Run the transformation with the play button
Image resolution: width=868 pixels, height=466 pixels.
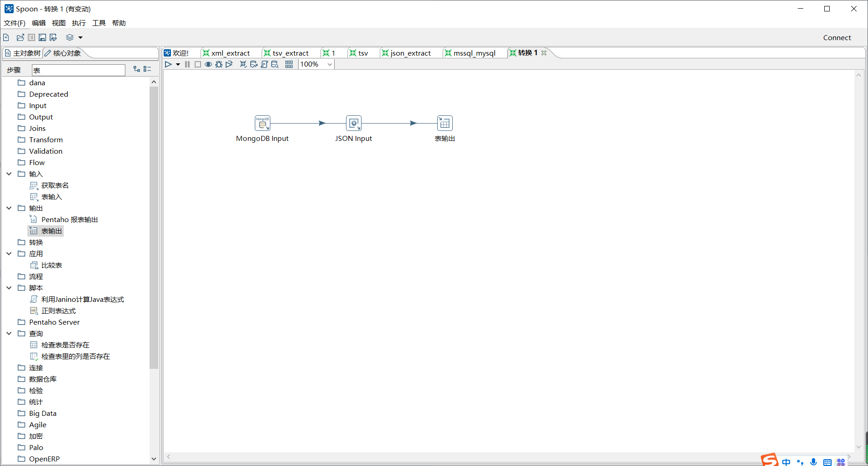(x=168, y=64)
